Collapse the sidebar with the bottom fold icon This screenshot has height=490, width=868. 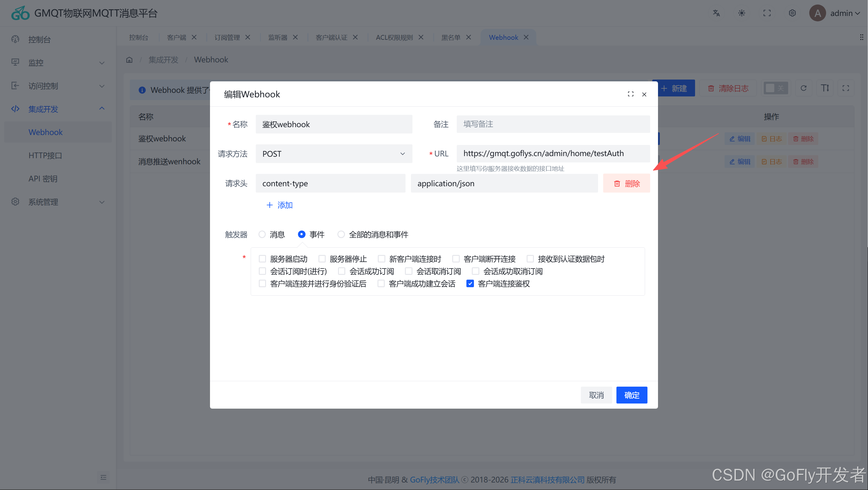(103, 478)
